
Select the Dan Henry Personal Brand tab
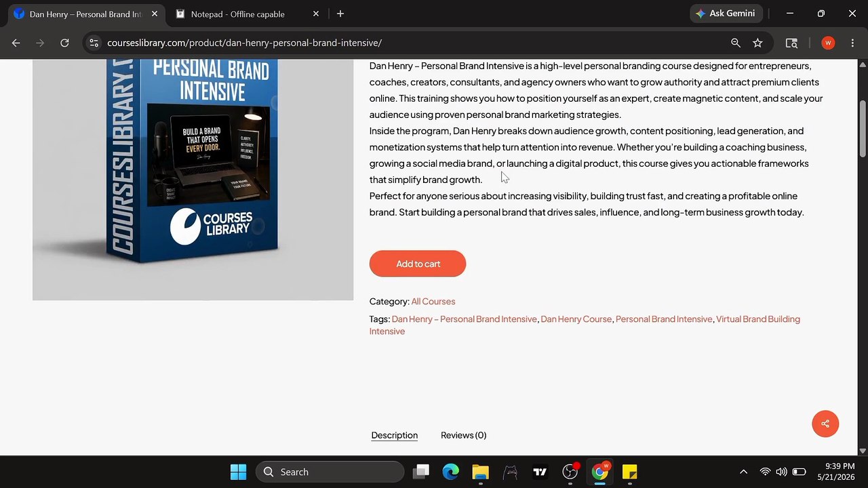[x=85, y=14]
